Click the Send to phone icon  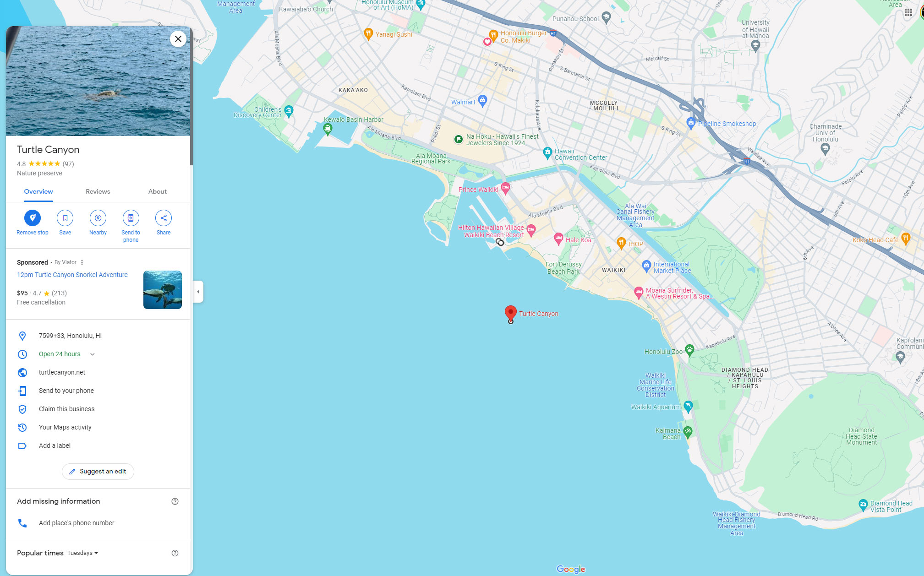[131, 218]
